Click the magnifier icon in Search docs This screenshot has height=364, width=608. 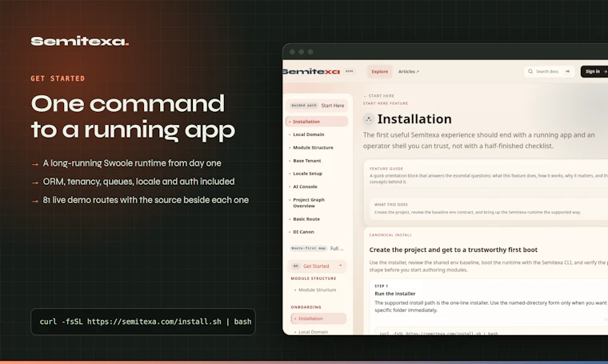[530, 71]
